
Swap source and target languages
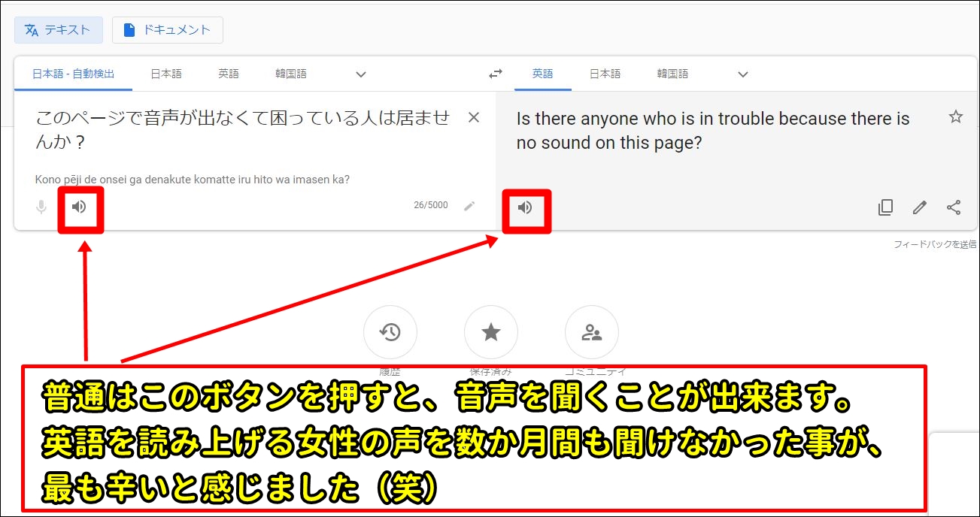495,74
